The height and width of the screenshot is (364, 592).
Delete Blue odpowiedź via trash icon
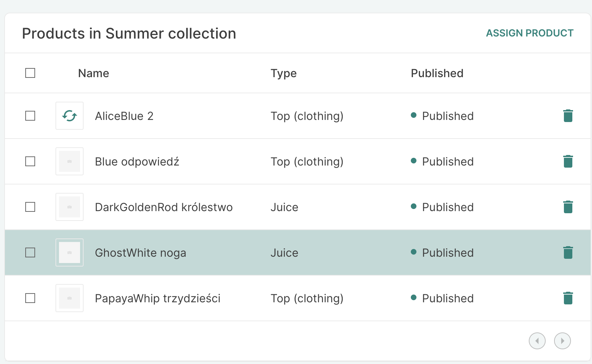coord(568,161)
